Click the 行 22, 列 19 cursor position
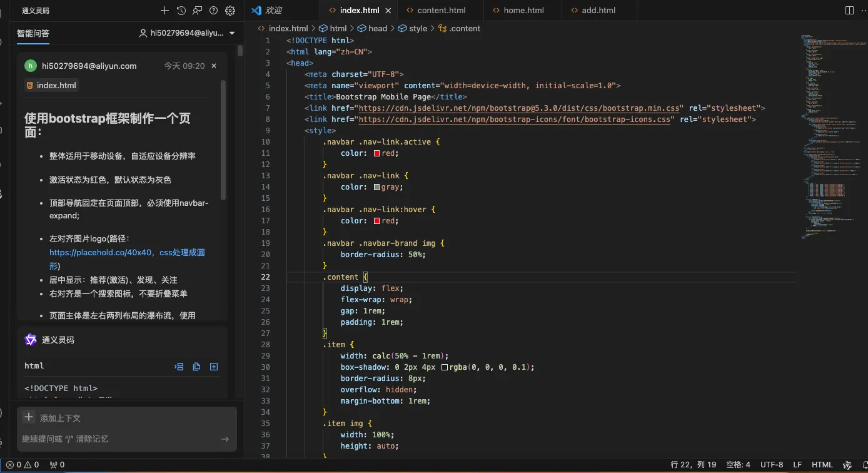868x473 pixels. (694, 465)
